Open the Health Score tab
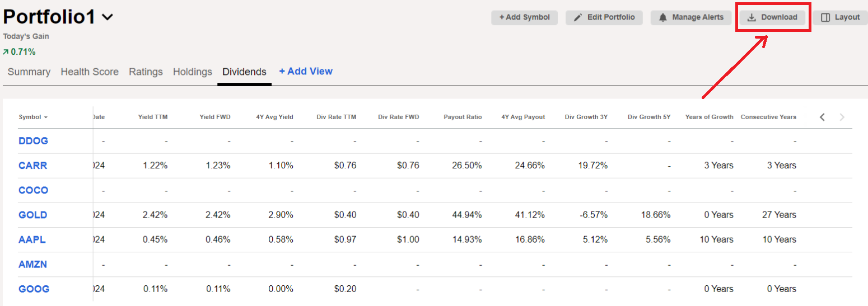868x306 pixels. [x=90, y=72]
